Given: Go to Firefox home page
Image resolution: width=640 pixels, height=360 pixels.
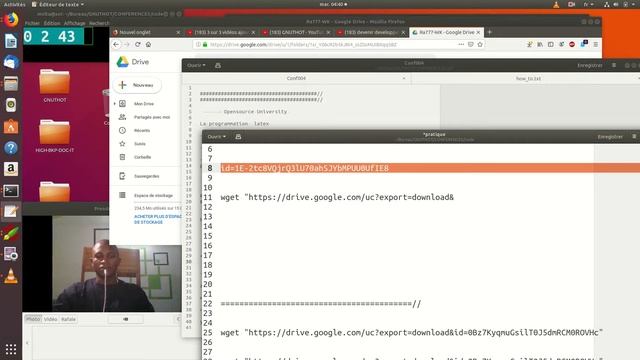Looking at the screenshot, I should tap(148, 44).
